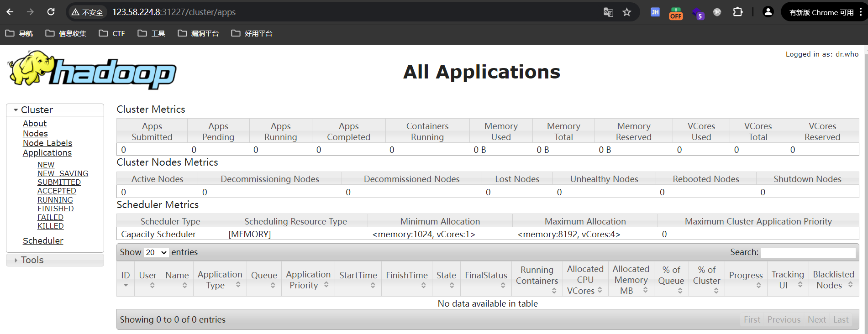Click the Rebooted Nodes count link

pyautogui.click(x=662, y=192)
